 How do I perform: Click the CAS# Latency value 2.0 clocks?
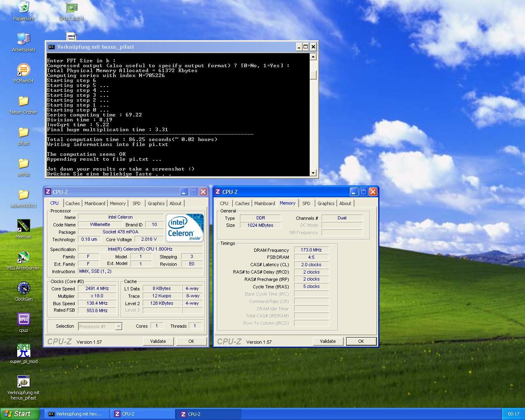(311, 265)
